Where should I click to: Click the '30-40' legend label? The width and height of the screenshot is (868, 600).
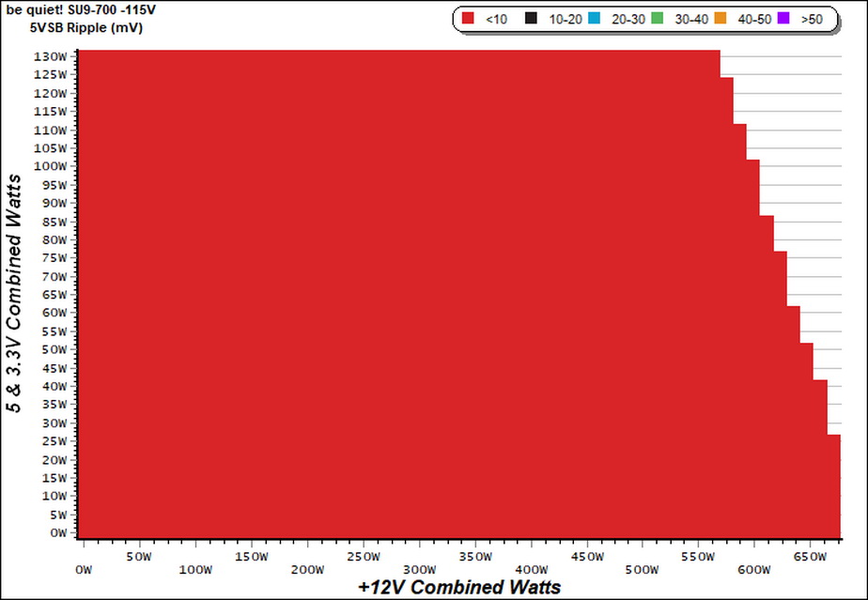click(691, 20)
